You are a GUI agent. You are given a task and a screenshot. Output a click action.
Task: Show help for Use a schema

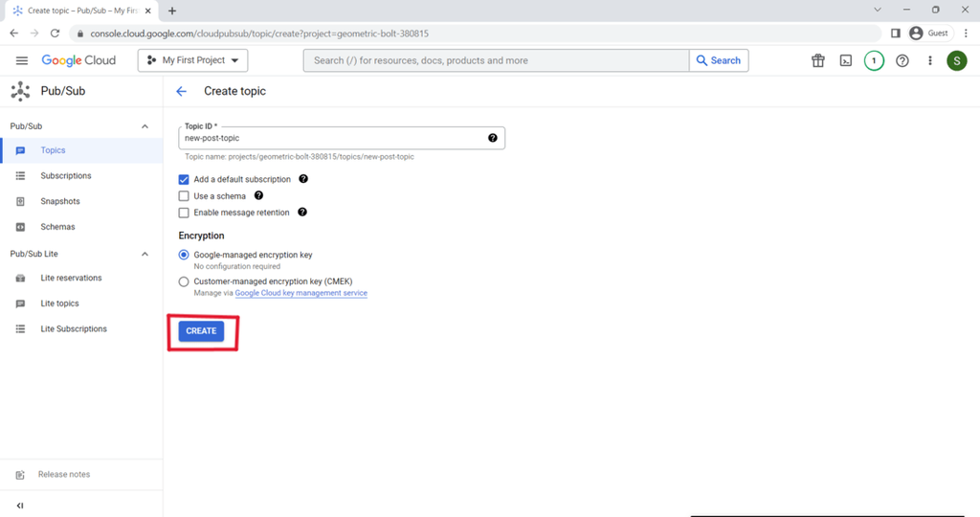tap(258, 195)
